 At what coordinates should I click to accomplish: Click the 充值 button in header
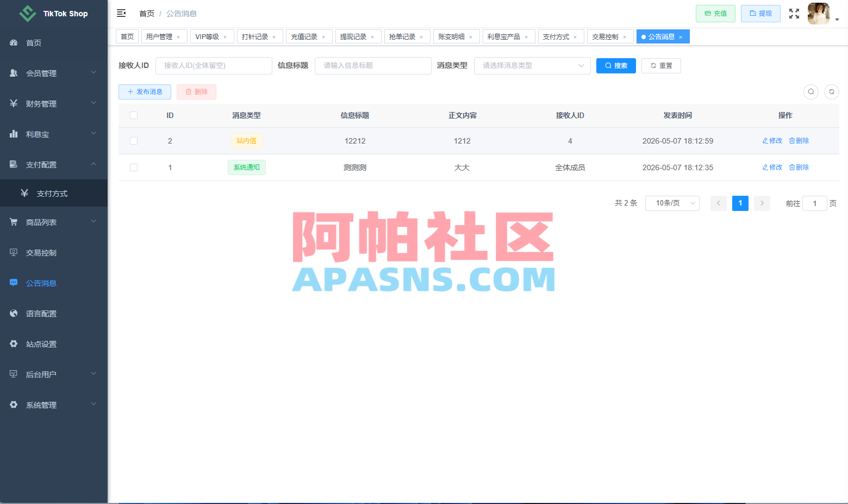coord(715,14)
